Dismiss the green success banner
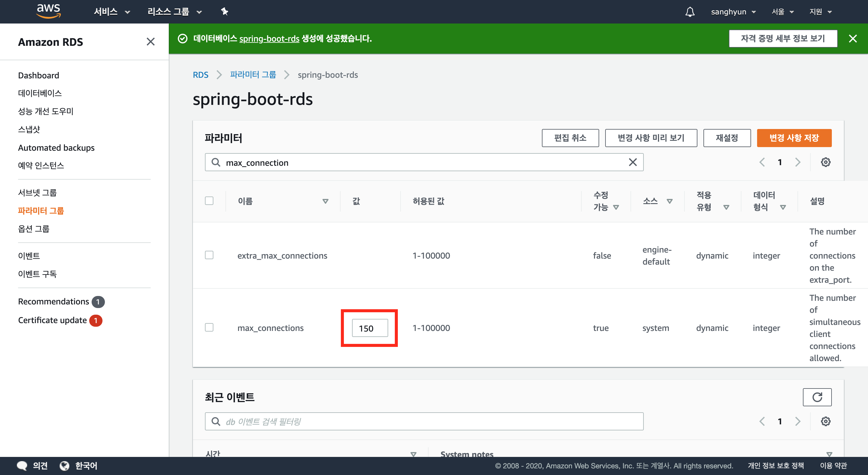Screen dimensions: 868x475 point(853,39)
